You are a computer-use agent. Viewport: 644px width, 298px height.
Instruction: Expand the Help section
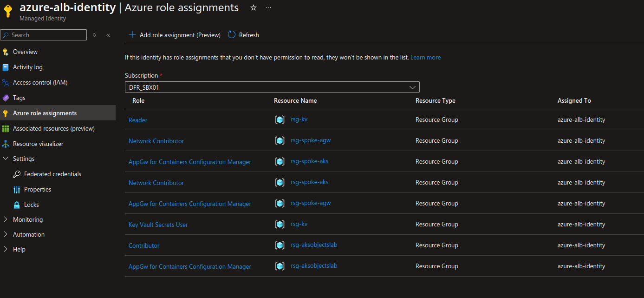click(x=6, y=249)
